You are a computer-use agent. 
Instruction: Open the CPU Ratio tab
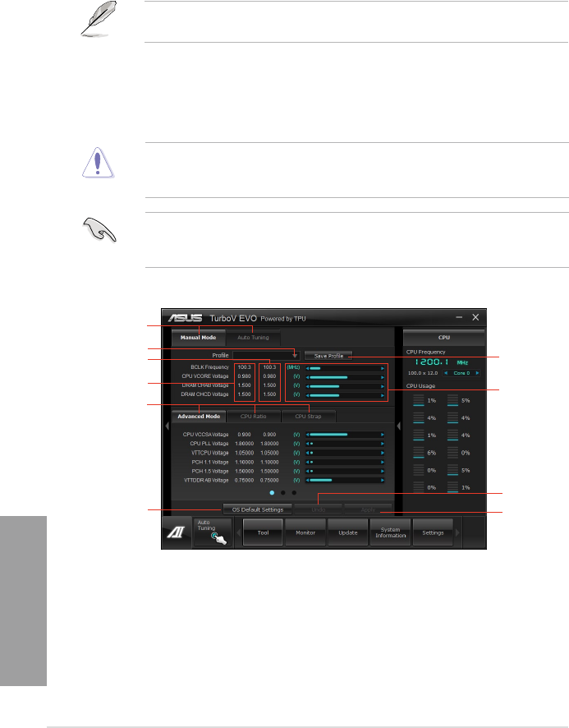tap(254, 417)
